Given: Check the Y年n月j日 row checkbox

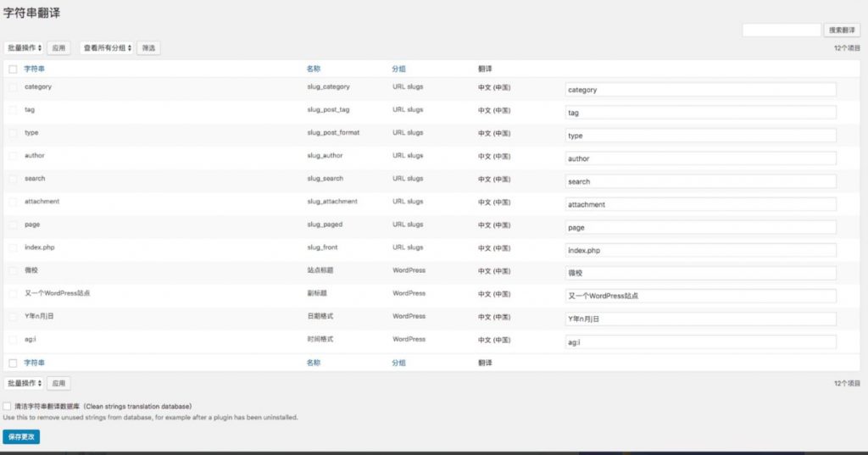Looking at the screenshot, I should click(x=13, y=317).
